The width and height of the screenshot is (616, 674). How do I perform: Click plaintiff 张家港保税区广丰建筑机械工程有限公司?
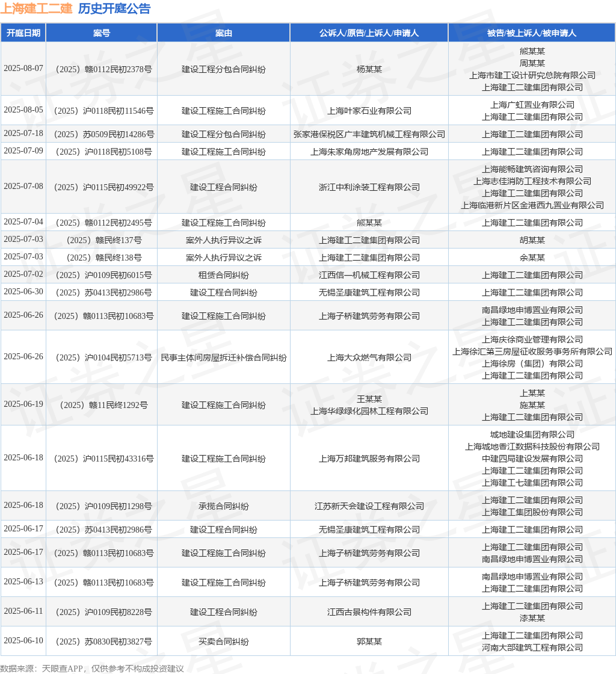pos(369,135)
